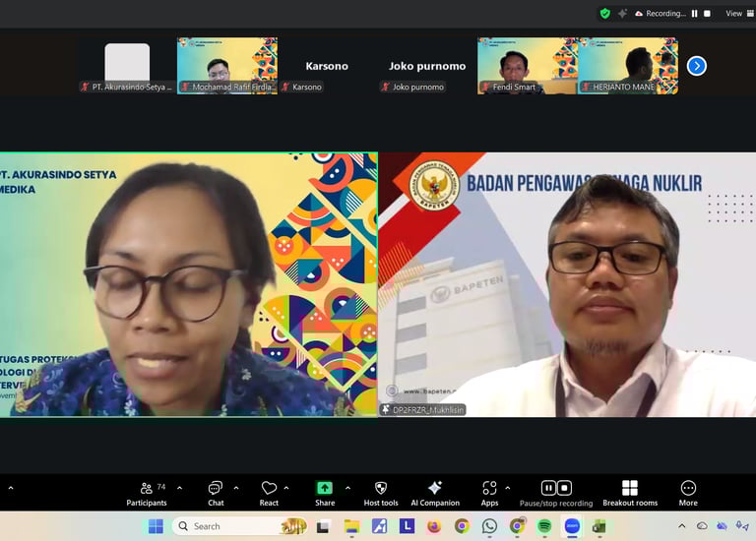Expand the Participants options arrow
The image size is (756, 541).
tap(179, 488)
